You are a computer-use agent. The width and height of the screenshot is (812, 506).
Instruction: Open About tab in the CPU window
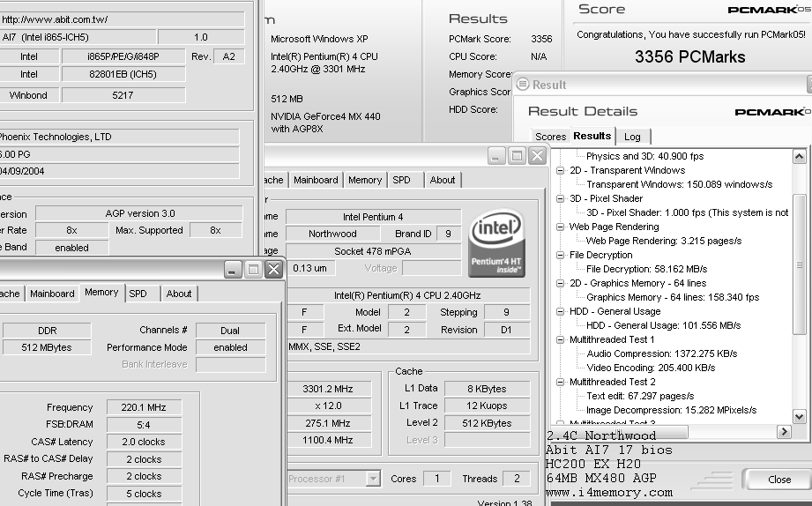443,180
